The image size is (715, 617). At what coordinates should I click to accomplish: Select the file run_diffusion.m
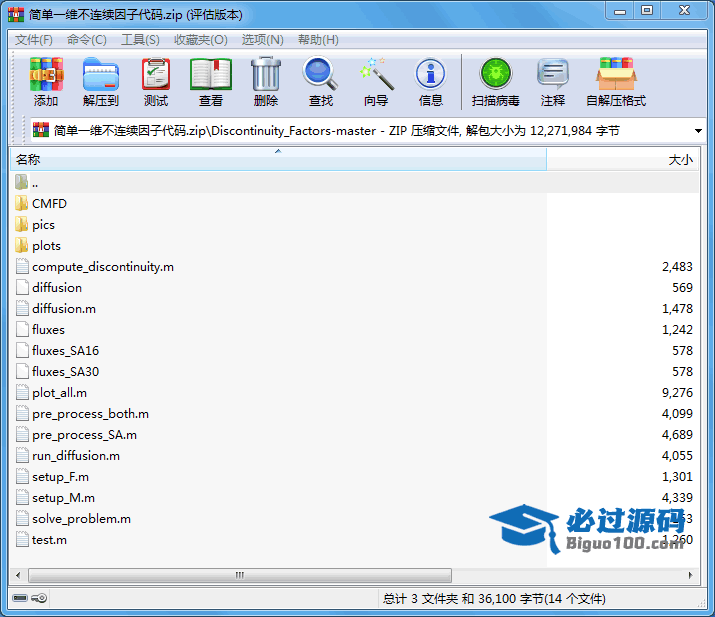tap(76, 456)
